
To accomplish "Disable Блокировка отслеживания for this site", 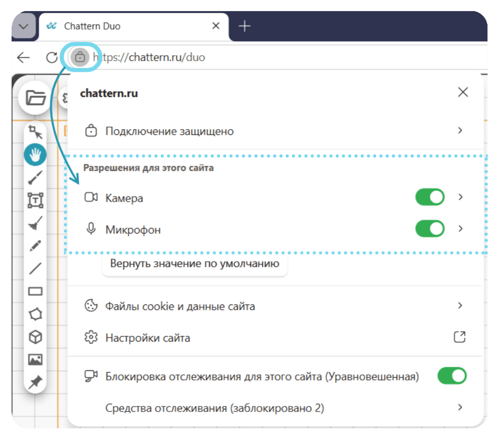I will click(452, 376).
